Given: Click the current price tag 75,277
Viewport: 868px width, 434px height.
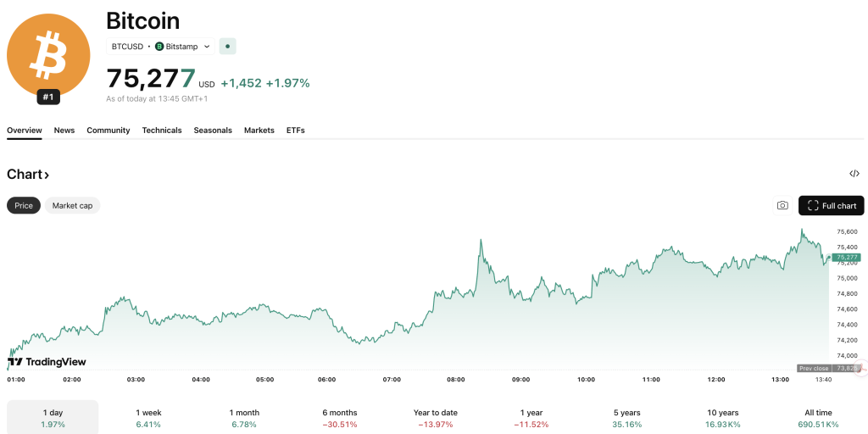Looking at the screenshot, I should point(846,257).
